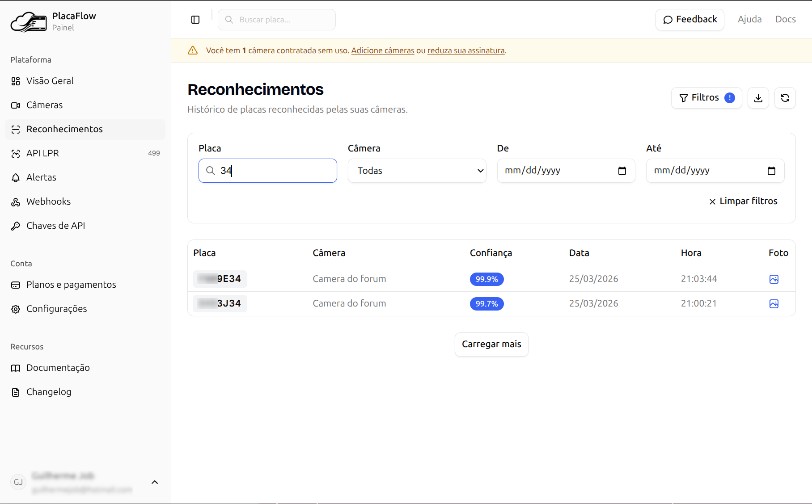
Task: Open the Feedback button
Action: tap(689, 20)
